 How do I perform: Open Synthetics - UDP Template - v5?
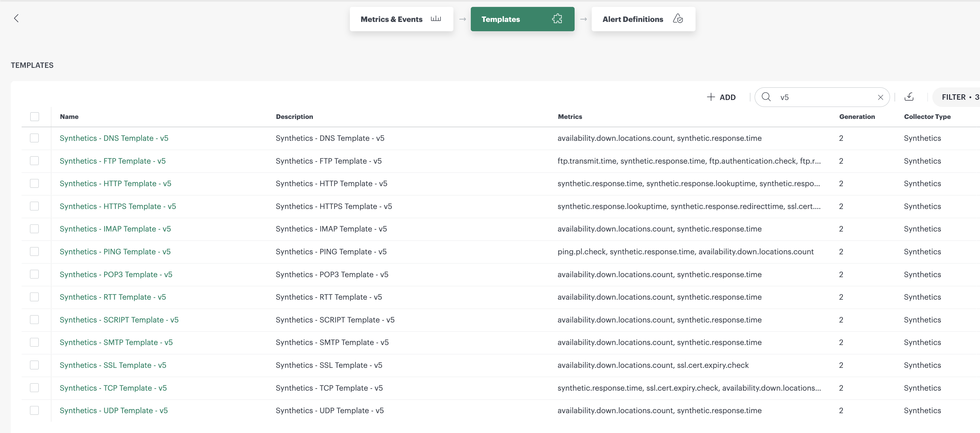pyautogui.click(x=113, y=410)
